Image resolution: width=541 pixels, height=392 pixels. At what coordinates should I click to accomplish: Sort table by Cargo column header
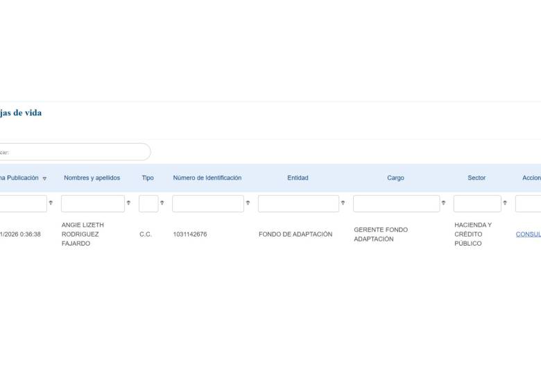pyautogui.click(x=395, y=178)
